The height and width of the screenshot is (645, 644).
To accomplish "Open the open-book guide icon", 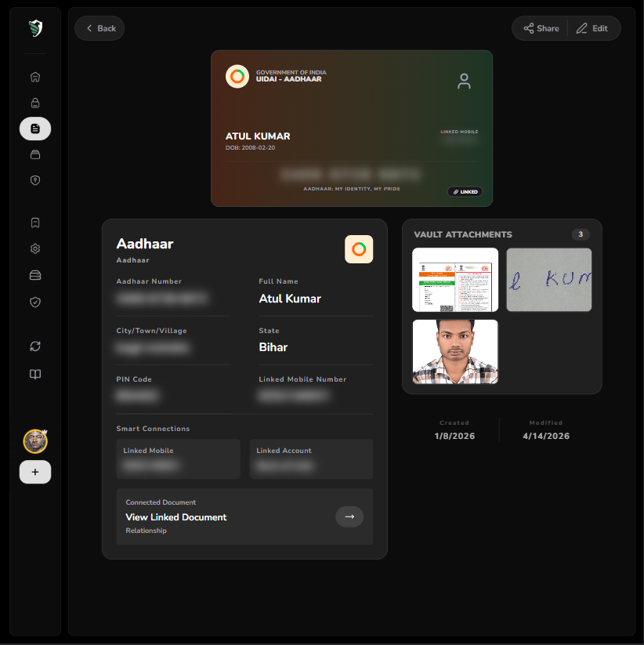I will coord(35,374).
